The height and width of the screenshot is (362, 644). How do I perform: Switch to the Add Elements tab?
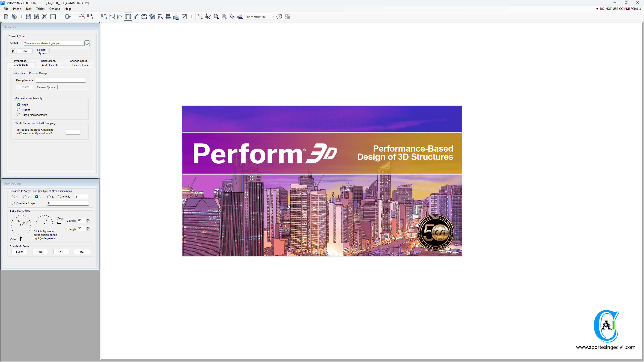pos(50,65)
